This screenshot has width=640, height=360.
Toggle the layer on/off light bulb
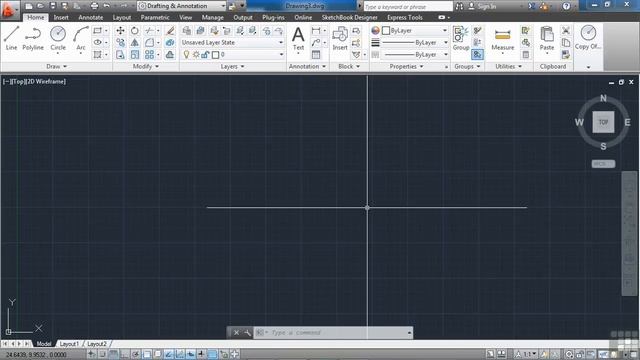click(187, 54)
